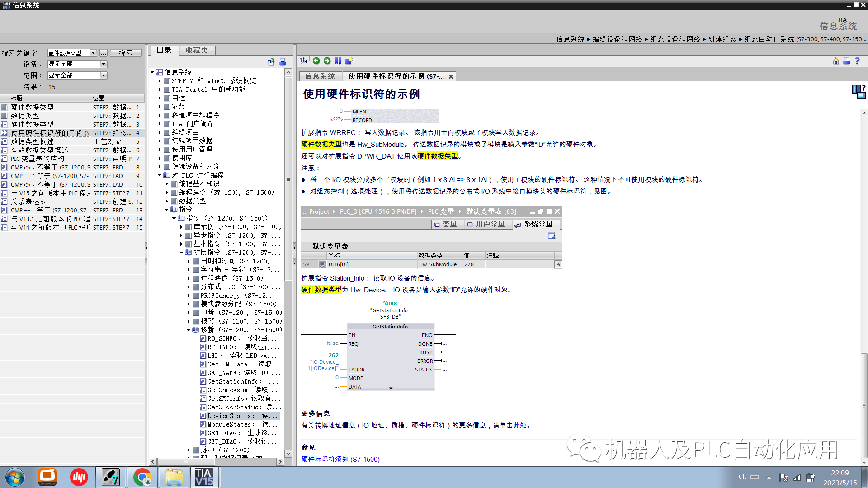The image size is (868, 488).
Task: Open the 硬件标识符须知 (S7-1500) link
Action: click(340, 460)
